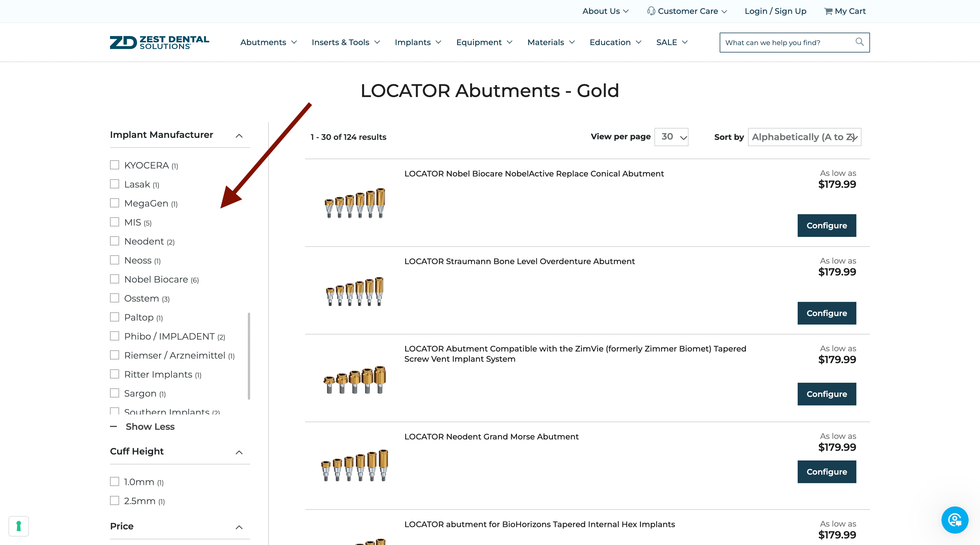Select the Ritter Implants checkbox
980x545 pixels.
coord(115,374)
